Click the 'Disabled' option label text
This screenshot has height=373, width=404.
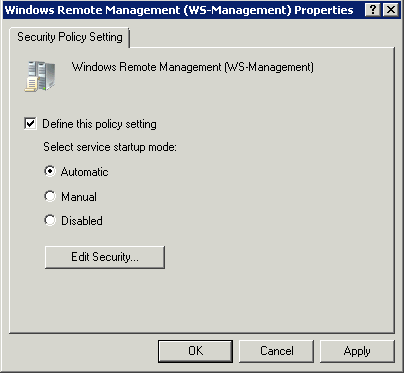[x=82, y=221]
